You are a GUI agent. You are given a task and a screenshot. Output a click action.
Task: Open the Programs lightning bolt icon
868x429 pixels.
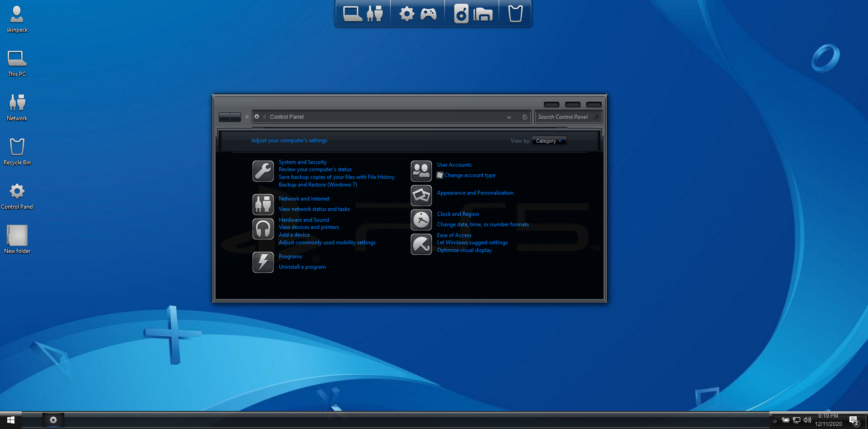pos(263,262)
